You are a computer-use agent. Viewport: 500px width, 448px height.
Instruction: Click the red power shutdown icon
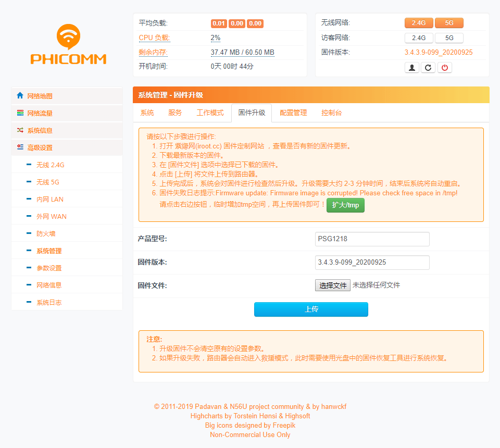[444, 68]
